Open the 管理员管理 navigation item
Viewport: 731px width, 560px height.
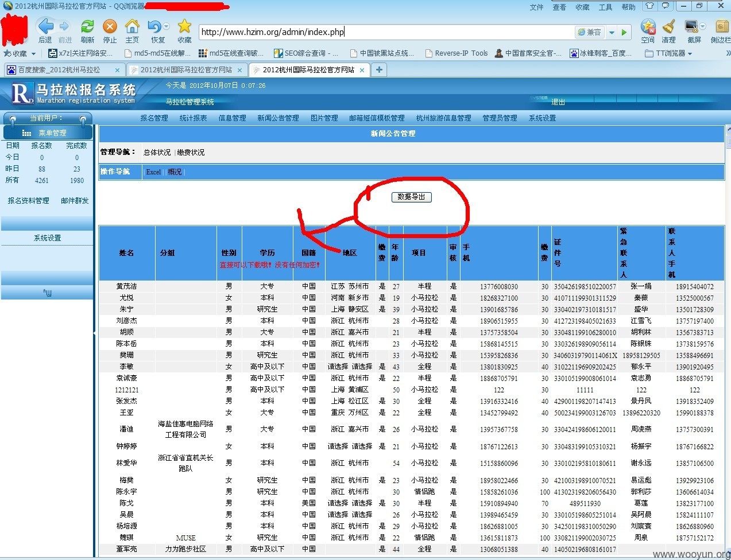[x=500, y=118]
